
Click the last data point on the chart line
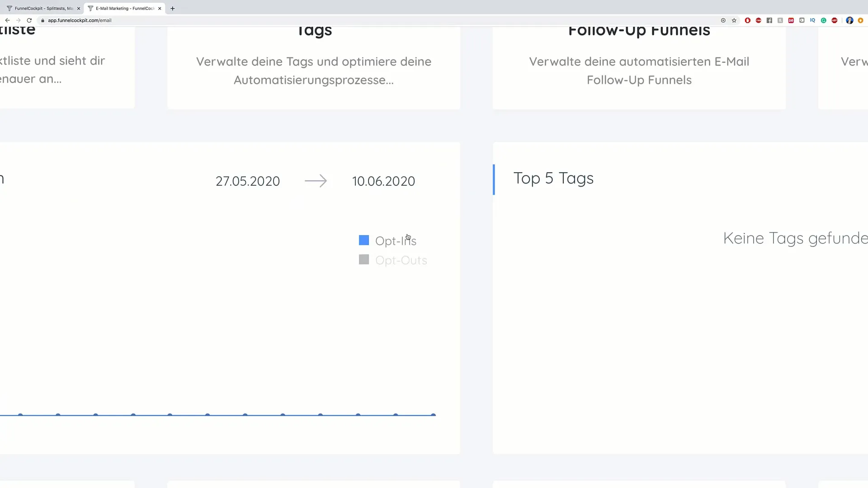(433, 415)
